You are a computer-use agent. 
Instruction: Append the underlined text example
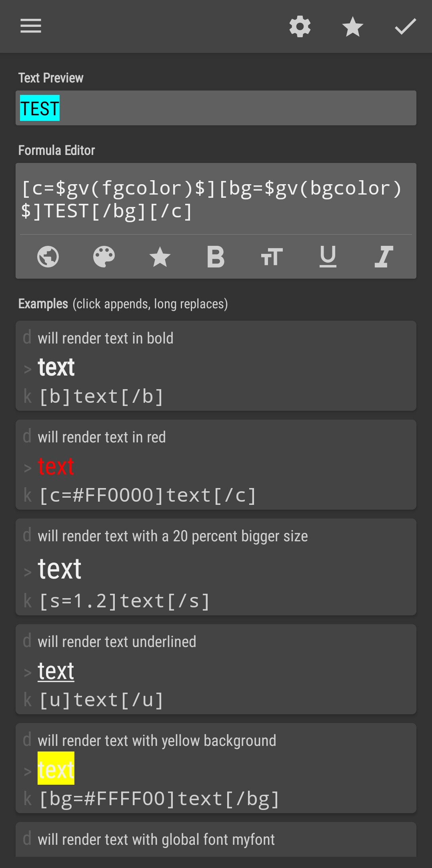tap(216, 669)
